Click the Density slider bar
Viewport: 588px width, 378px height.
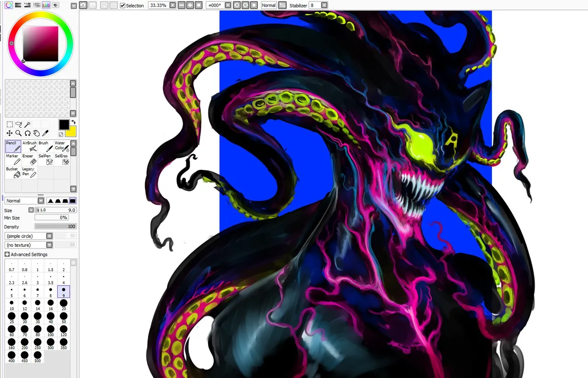tap(56, 226)
